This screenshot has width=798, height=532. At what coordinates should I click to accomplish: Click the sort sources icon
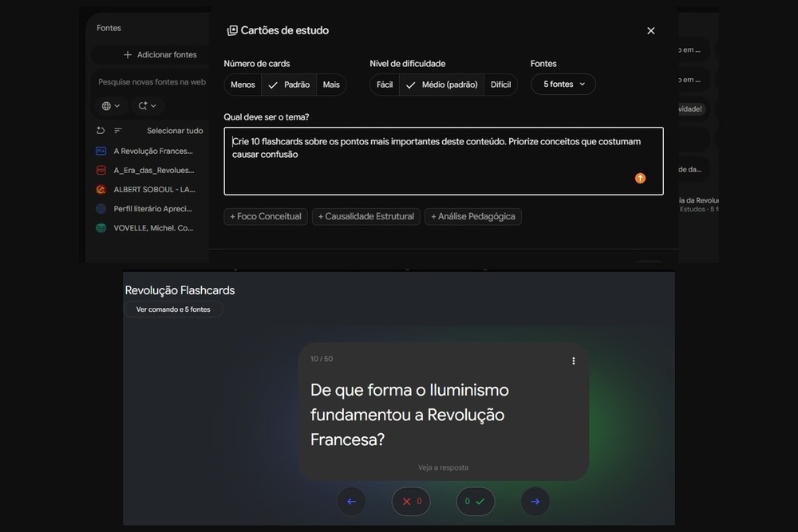click(118, 131)
